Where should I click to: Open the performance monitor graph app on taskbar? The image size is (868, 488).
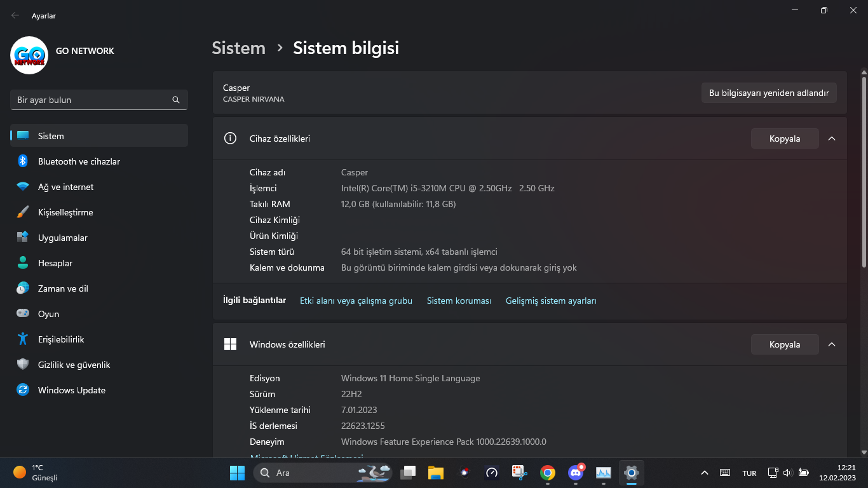click(x=603, y=473)
